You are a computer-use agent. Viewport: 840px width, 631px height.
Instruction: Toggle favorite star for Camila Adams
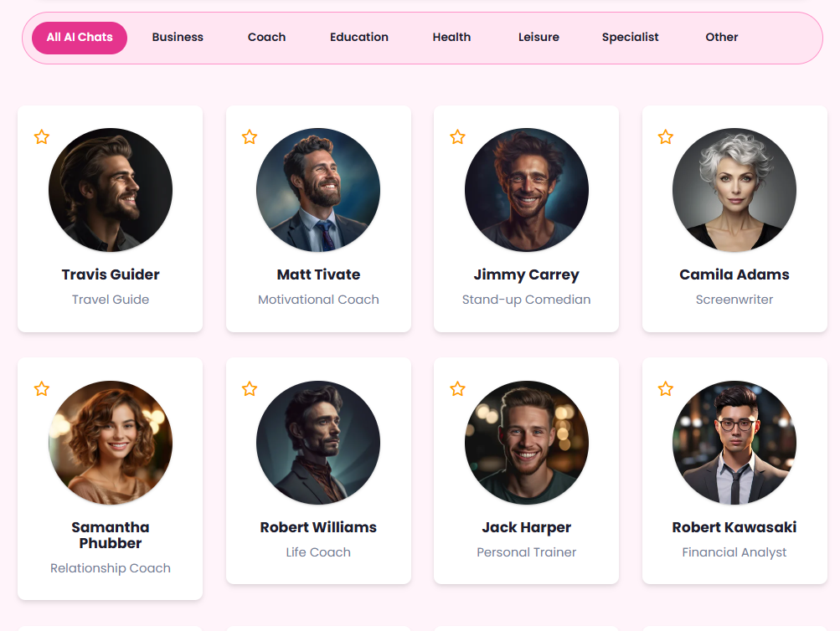click(666, 137)
